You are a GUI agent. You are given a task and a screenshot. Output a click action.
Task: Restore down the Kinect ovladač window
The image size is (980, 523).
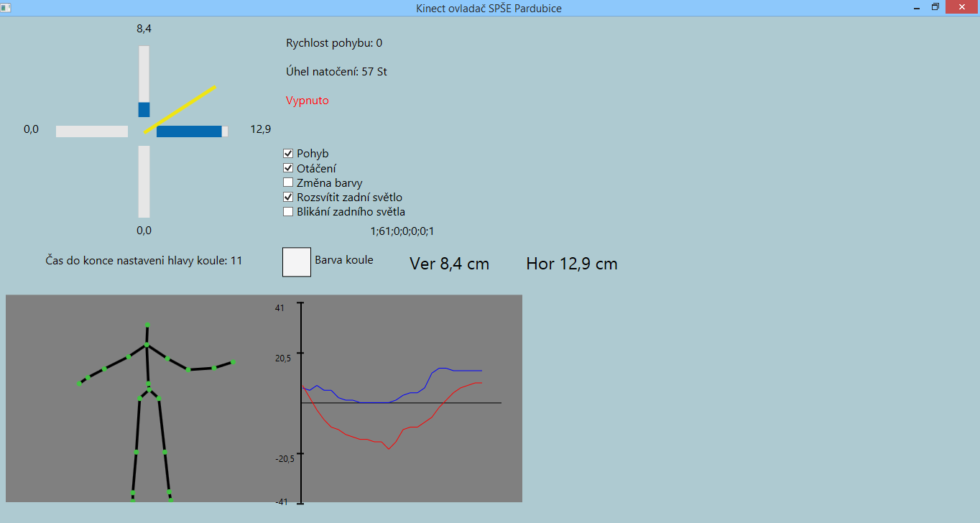point(935,7)
